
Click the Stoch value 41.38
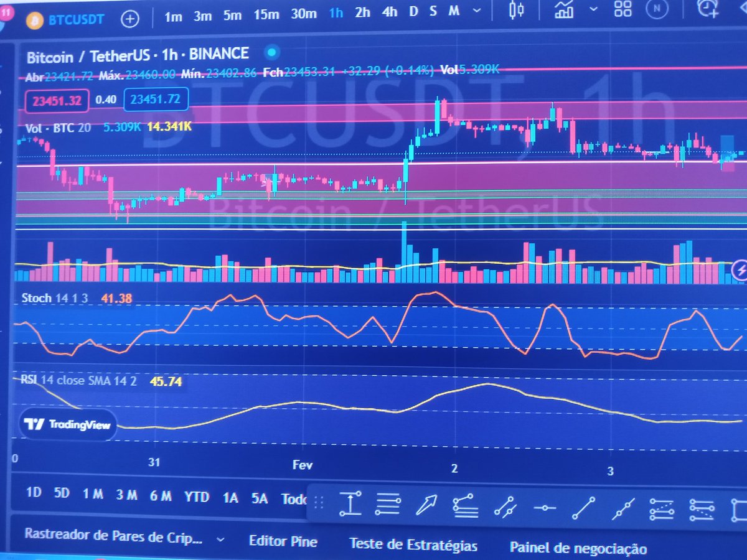[116, 299]
